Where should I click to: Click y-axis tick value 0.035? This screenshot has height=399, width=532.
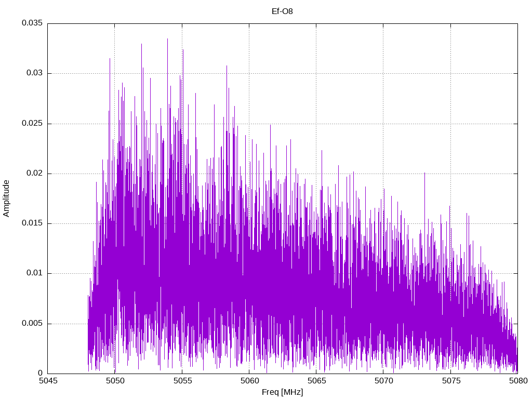(32, 23)
